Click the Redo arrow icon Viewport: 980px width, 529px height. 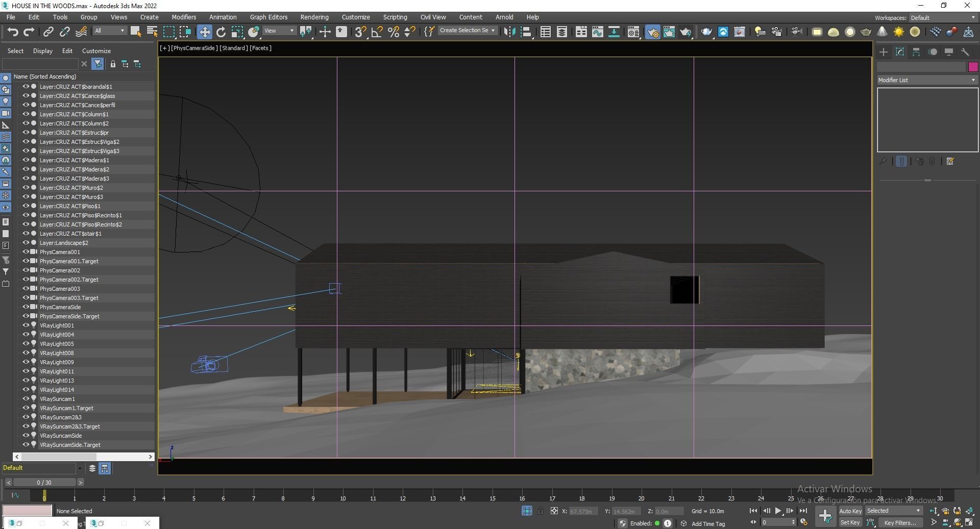click(29, 32)
